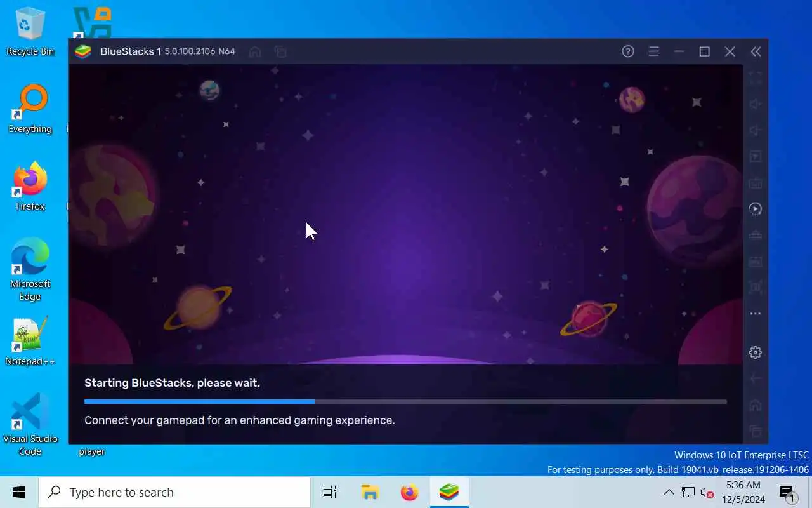Expand the hidden system tray icons chevron
The height and width of the screenshot is (508, 812).
(669, 492)
